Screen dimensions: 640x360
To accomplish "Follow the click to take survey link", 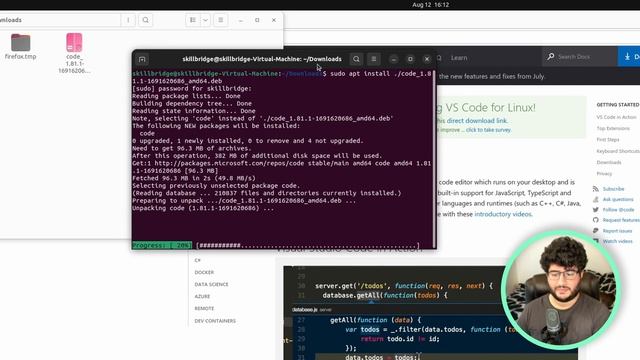I will click(488, 130).
